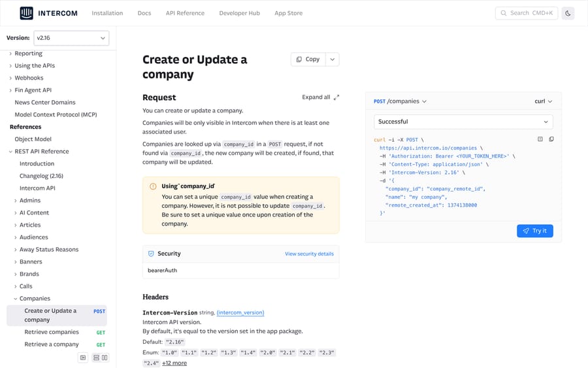The height and width of the screenshot is (368, 588).
Task: Open the POST /companies endpoint dropdown
Action: pyautogui.click(x=400, y=101)
